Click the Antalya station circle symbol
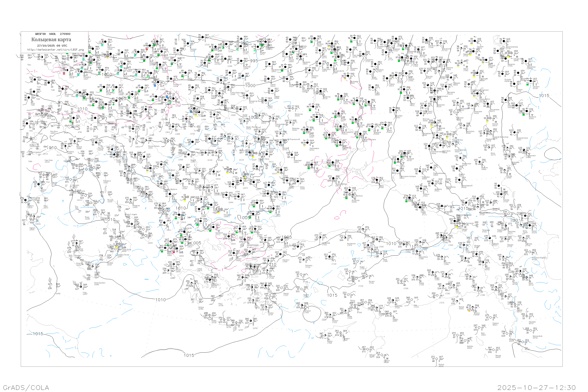588x392 pixels. coord(302,305)
